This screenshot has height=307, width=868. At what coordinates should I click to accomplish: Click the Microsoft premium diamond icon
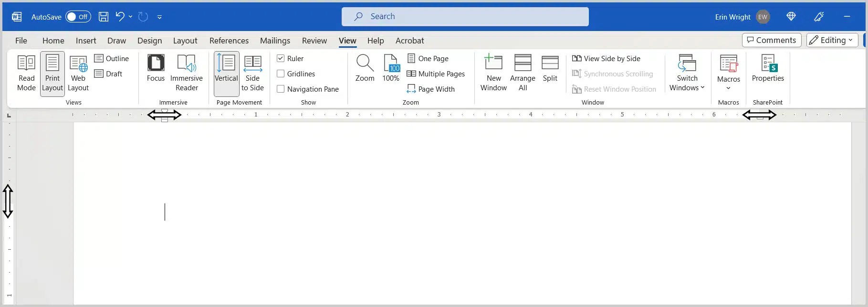pyautogui.click(x=791, y=17)
